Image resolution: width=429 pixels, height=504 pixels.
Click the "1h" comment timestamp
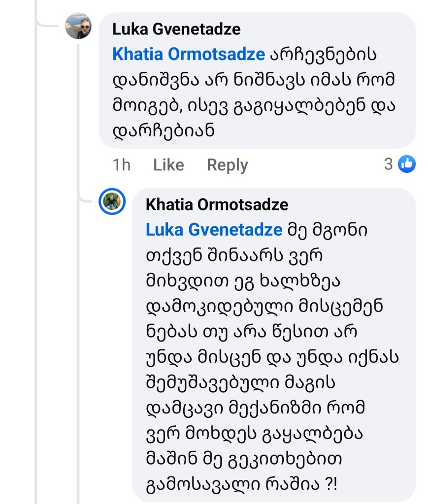click(121, 165)
